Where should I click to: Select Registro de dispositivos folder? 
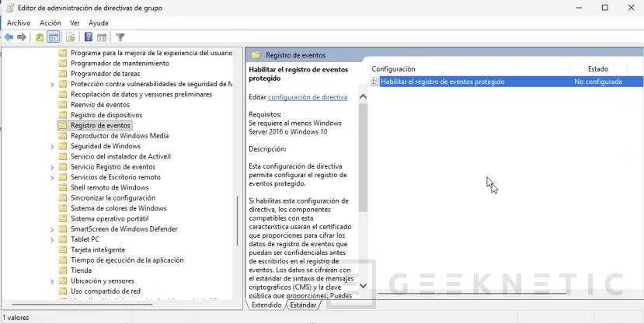[106, 115]
